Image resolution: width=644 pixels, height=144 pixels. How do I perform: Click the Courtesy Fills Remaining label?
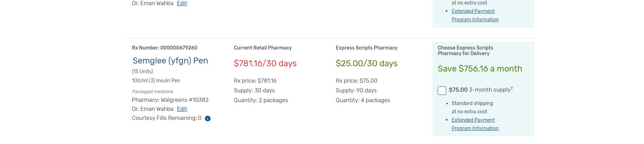pyautogui.click(x=164, y=118)
